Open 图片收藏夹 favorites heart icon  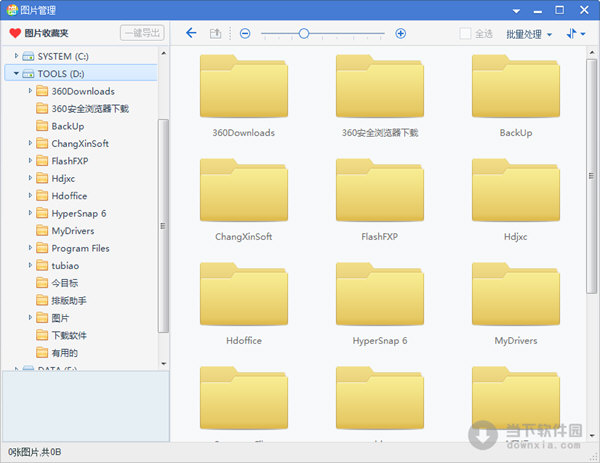coord(15,33)
